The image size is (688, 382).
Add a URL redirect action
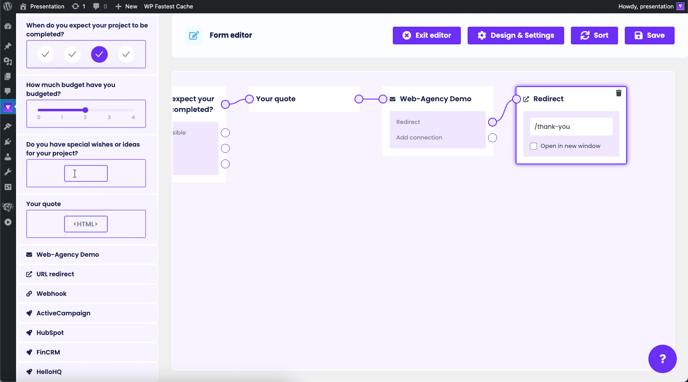(x=87, y=274)
